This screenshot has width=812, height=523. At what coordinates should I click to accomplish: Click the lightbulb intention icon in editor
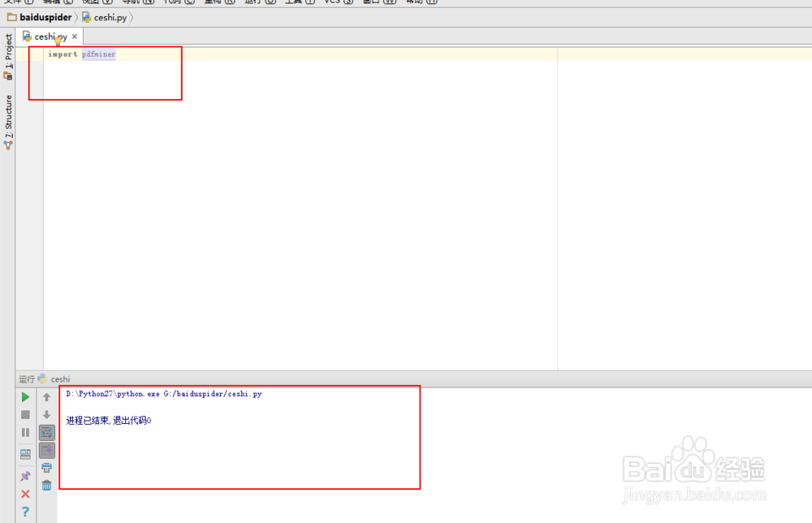click(x=58, y=41)
